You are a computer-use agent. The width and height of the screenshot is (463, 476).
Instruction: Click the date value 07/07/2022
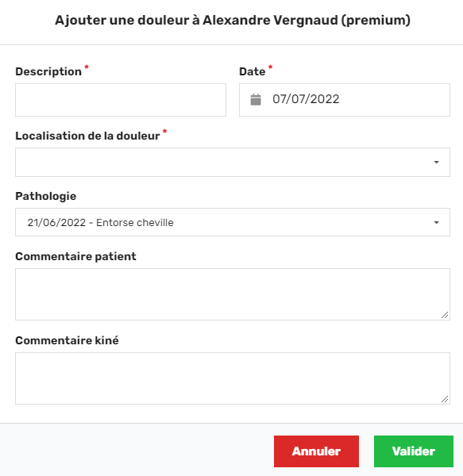tap(306, 99)
